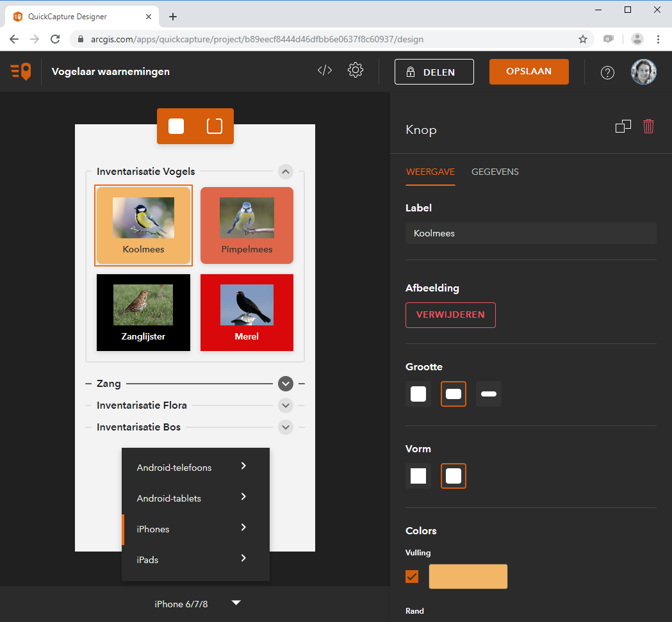This screenshot has width=672, height=622.
Task: Select the medium button size option
Action: pyautogui.click(x=454, y=394)
